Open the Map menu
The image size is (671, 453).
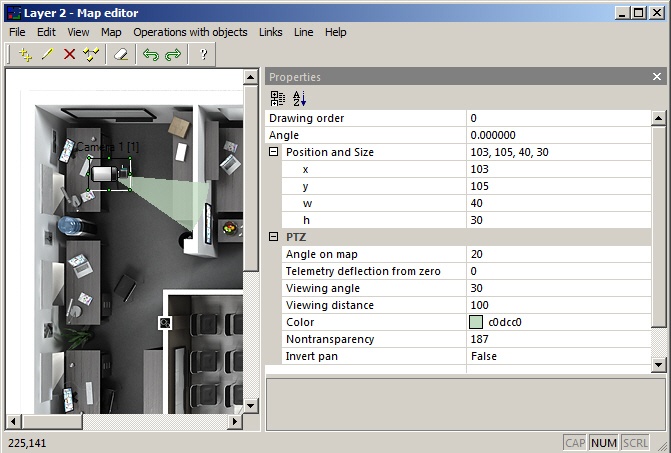click(111, 32)
